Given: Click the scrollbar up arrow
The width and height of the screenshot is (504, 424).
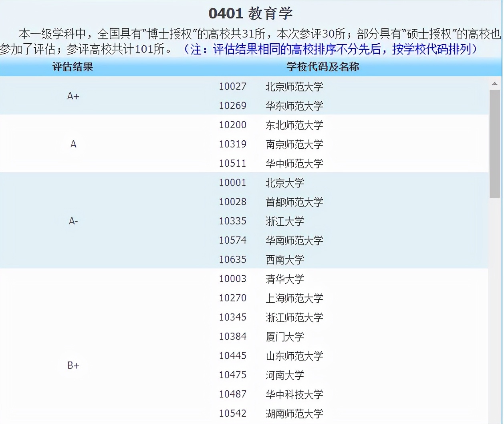Looking at the screenshot, I should click(x=495, y=84).
